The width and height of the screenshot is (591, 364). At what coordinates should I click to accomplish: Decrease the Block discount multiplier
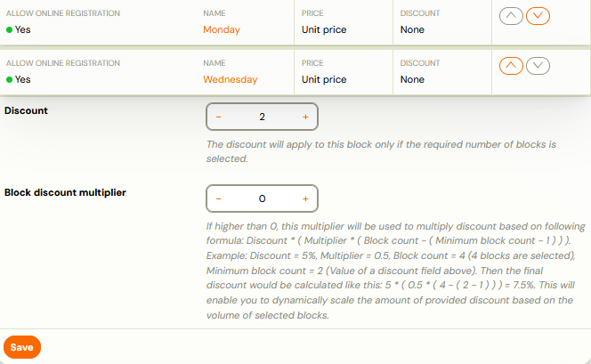click(219, 198)
